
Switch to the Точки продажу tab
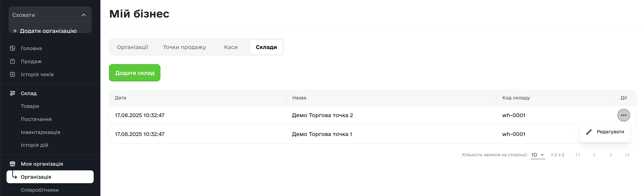coord(184,47)
